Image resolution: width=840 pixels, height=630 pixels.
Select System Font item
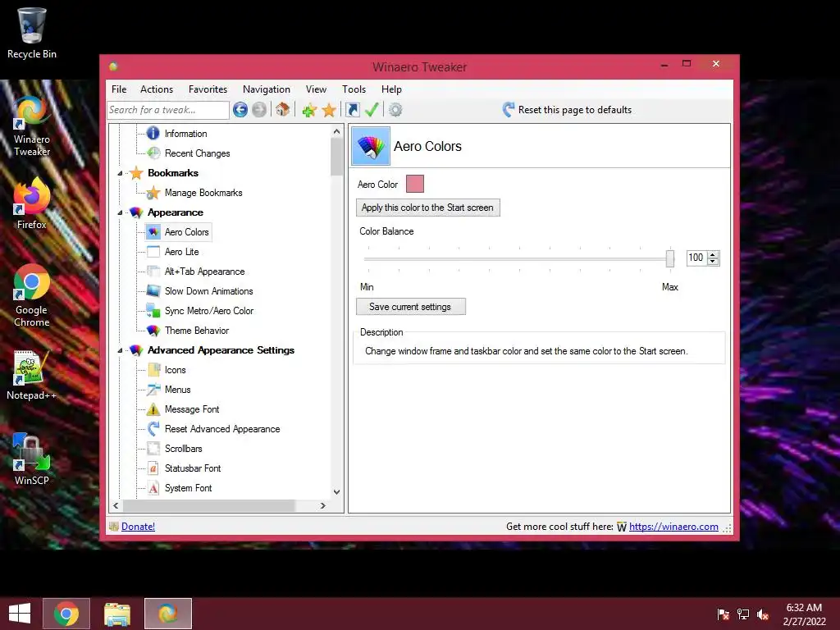click(x=188, y=488)
